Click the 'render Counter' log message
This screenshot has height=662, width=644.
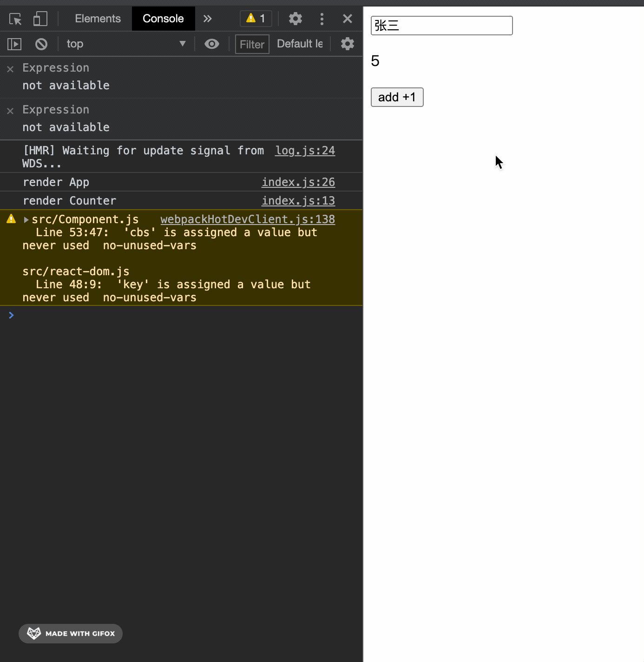click(x=69, y=201)
